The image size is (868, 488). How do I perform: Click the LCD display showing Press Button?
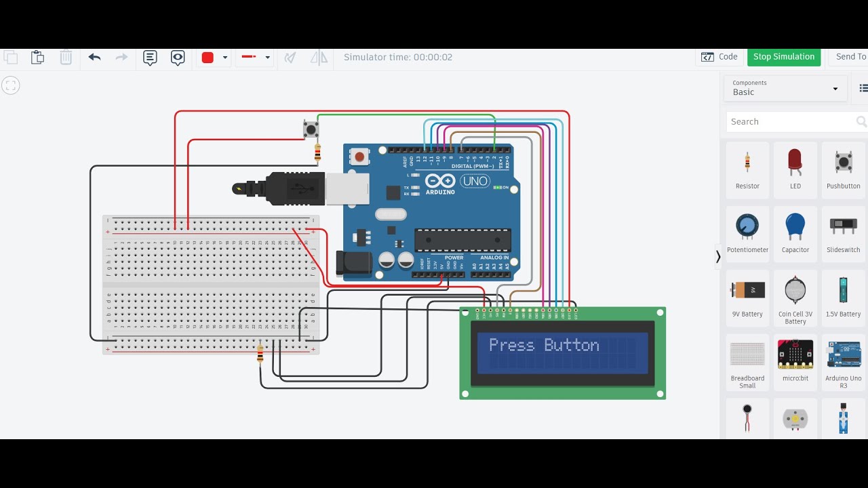click(x=563, y=353)
